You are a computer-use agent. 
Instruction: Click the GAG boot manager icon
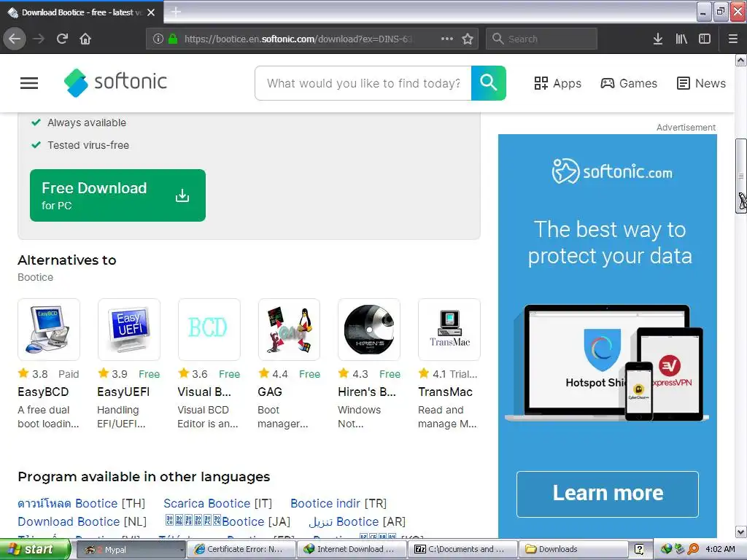click(x=289, y=329)
